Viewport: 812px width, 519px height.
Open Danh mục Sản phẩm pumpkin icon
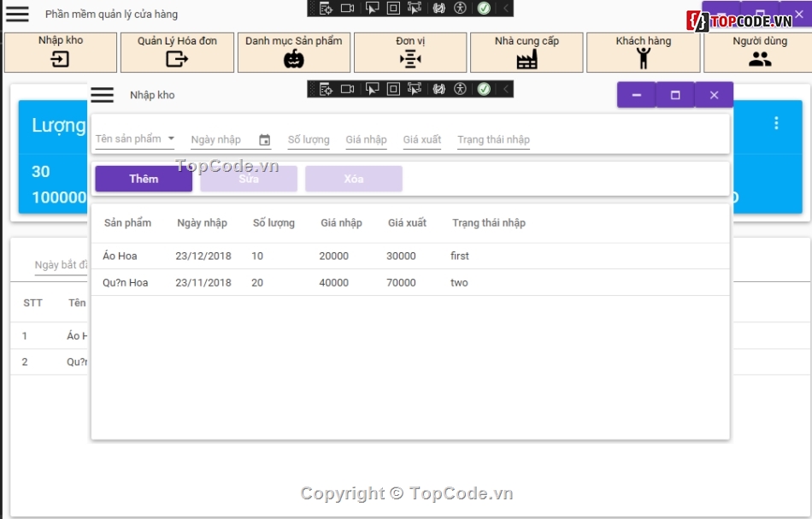point(293,59)
